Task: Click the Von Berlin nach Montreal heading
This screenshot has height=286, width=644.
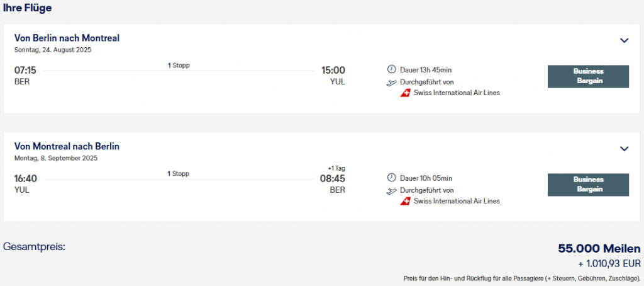Action: 67,38
